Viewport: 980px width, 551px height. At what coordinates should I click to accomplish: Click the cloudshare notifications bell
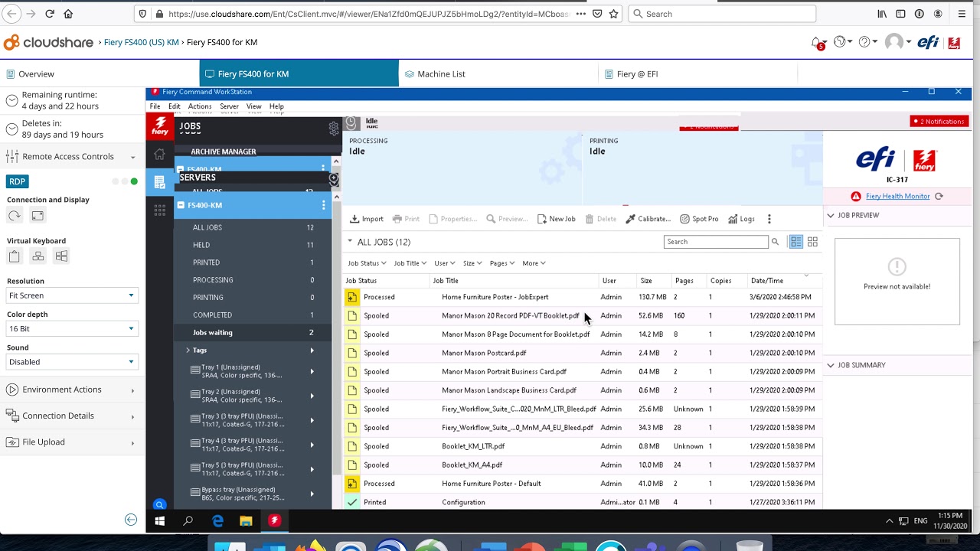(x=818, y=43)
